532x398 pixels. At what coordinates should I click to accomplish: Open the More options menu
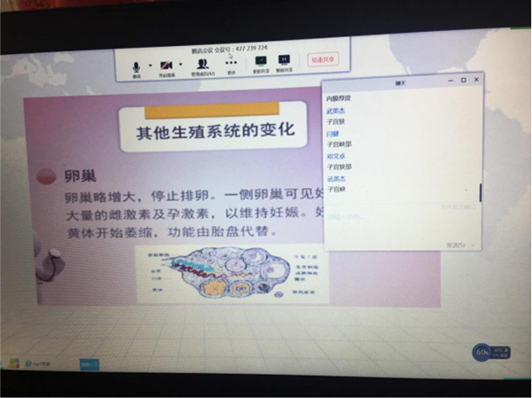231,66
